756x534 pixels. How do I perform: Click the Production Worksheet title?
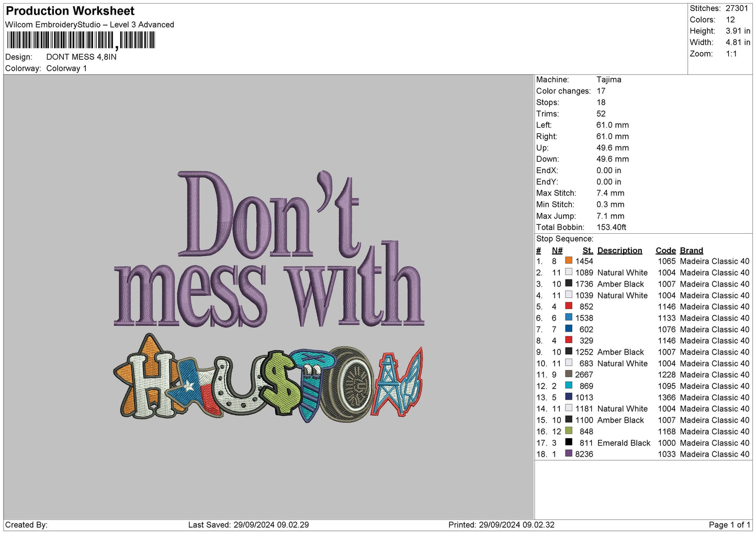pyautogui.click(x=70, y=11)
